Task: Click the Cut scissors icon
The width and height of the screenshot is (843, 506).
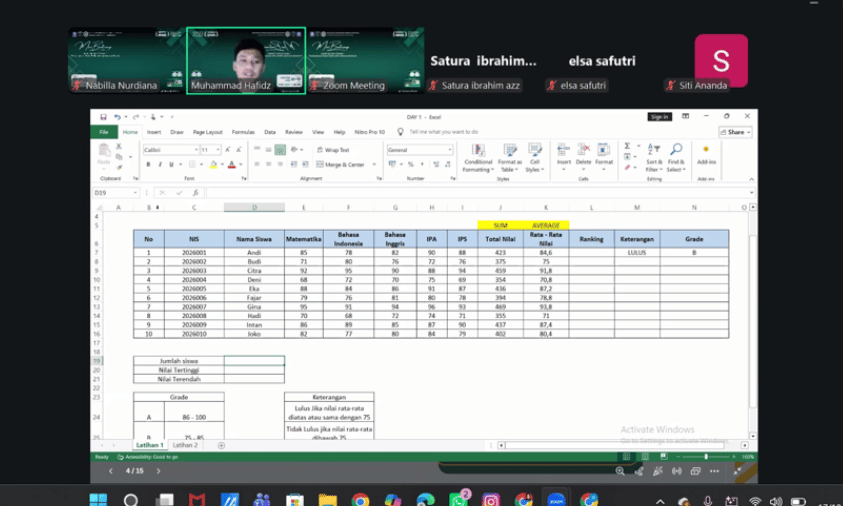Action: point(119,146)
